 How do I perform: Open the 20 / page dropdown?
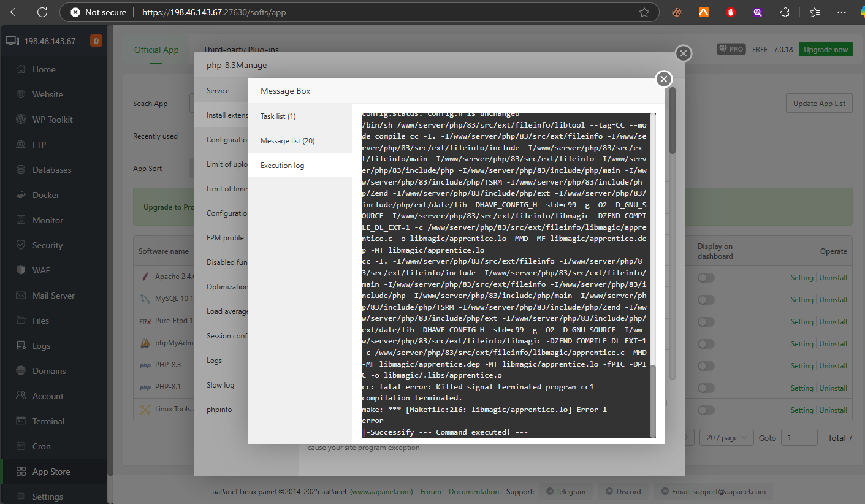coord(726,438)
